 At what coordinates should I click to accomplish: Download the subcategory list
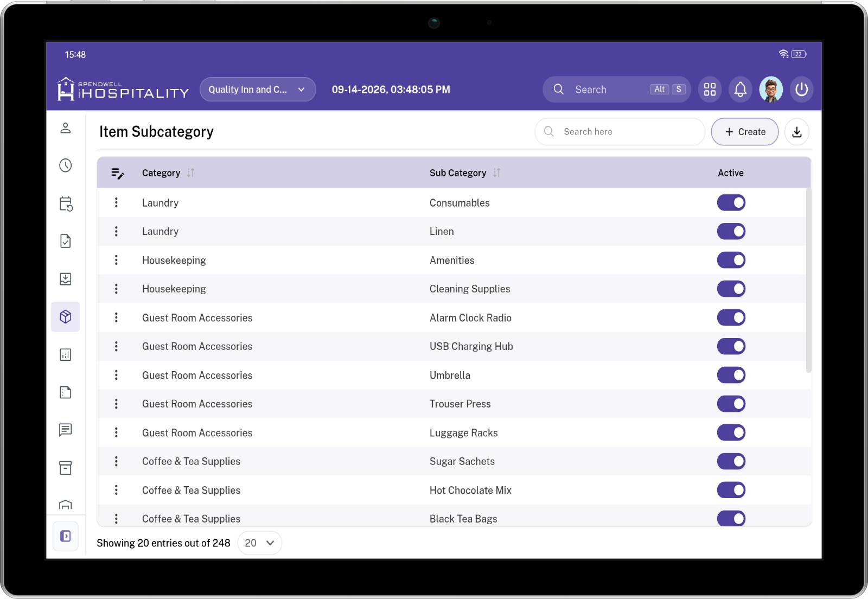coord(797,132)
